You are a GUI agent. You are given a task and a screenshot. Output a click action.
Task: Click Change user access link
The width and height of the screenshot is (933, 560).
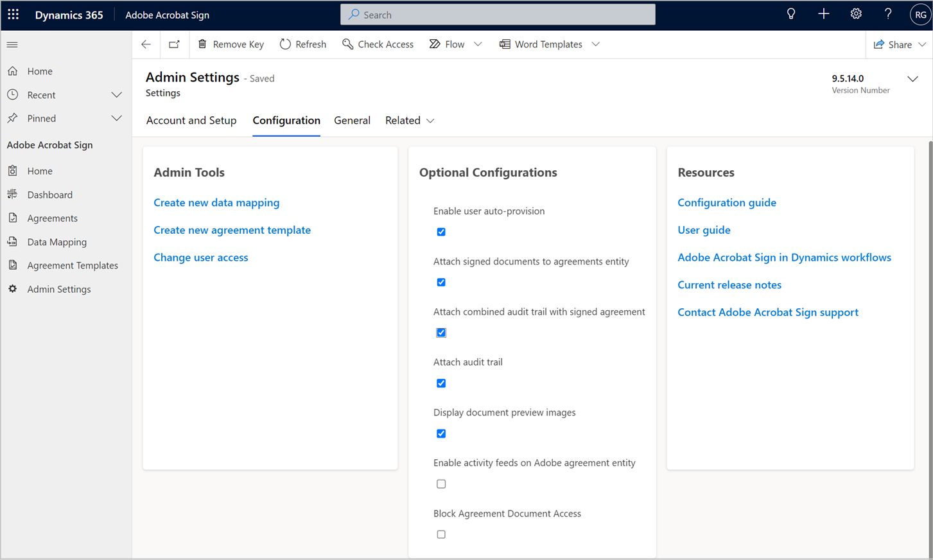200,258
